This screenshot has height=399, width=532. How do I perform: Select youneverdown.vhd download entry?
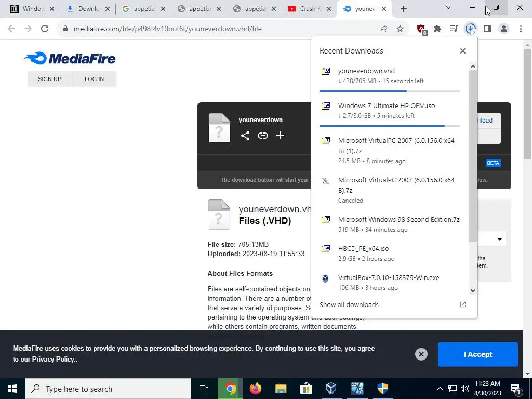[x=390, y=76]
